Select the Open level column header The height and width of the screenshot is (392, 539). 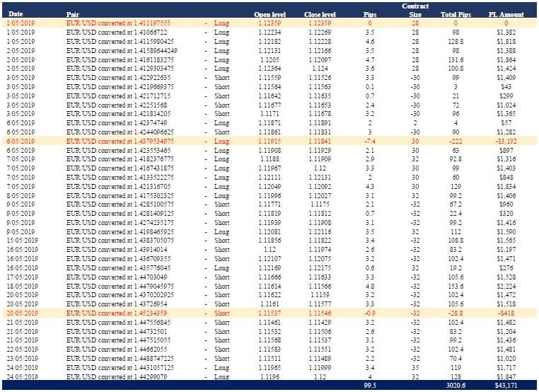pos(269,14)
